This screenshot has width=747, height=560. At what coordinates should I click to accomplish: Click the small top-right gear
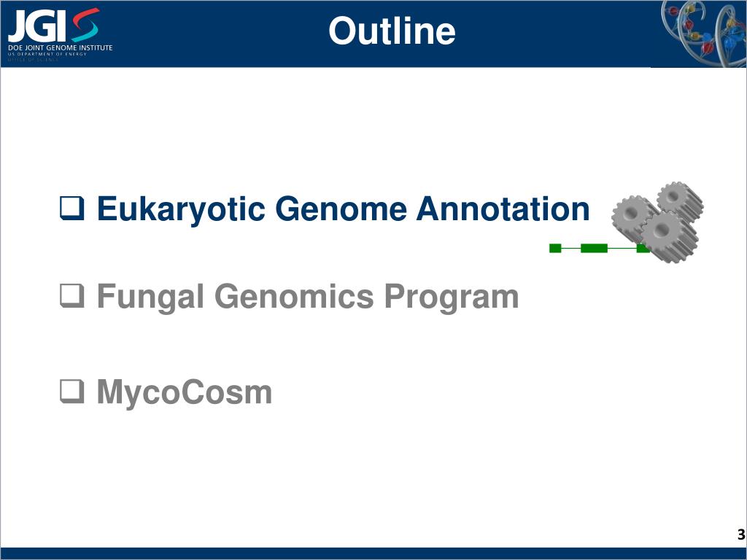[680, 201]
